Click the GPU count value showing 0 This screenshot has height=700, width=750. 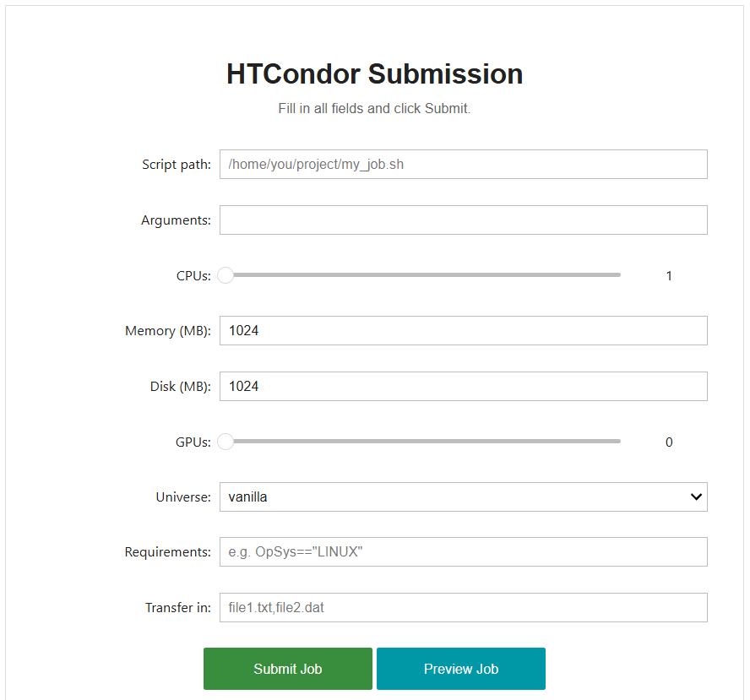[669, 442]
